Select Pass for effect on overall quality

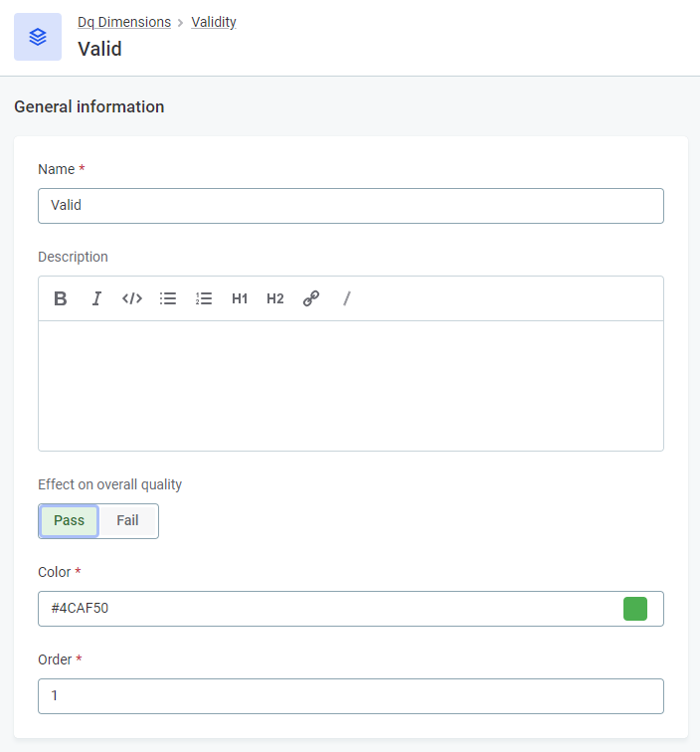click(69, 520)
